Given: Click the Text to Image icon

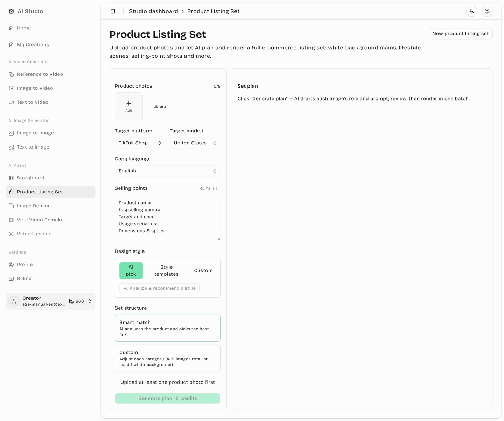Looking at the screenshot, I should [x=11, y=147].
